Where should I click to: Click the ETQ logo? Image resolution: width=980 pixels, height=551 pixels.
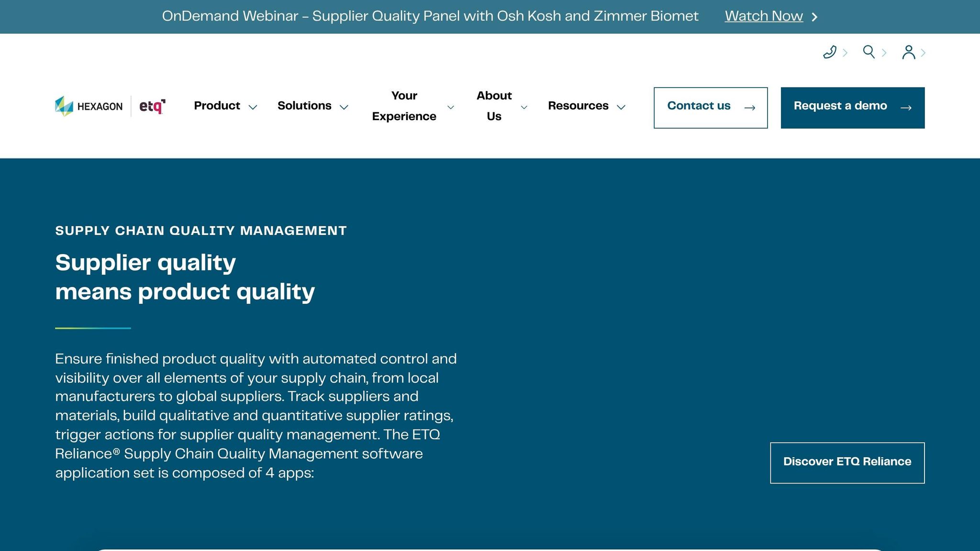(x=152, y=106)
